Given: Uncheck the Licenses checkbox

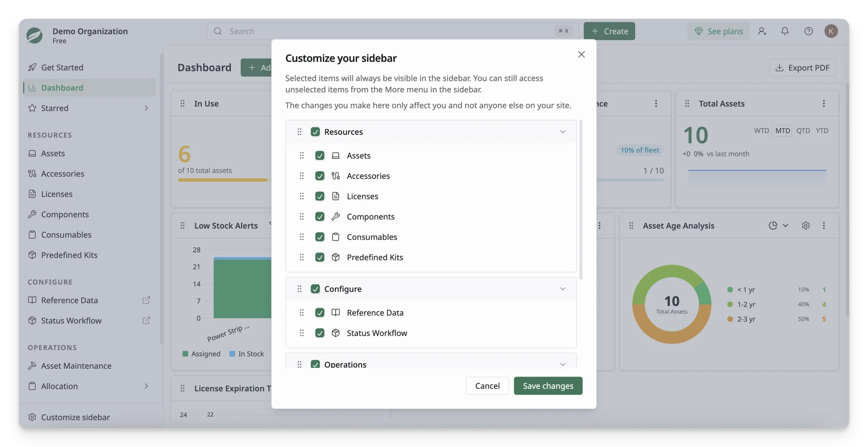Looking at the screenshot, I should (x=320, y=196).
